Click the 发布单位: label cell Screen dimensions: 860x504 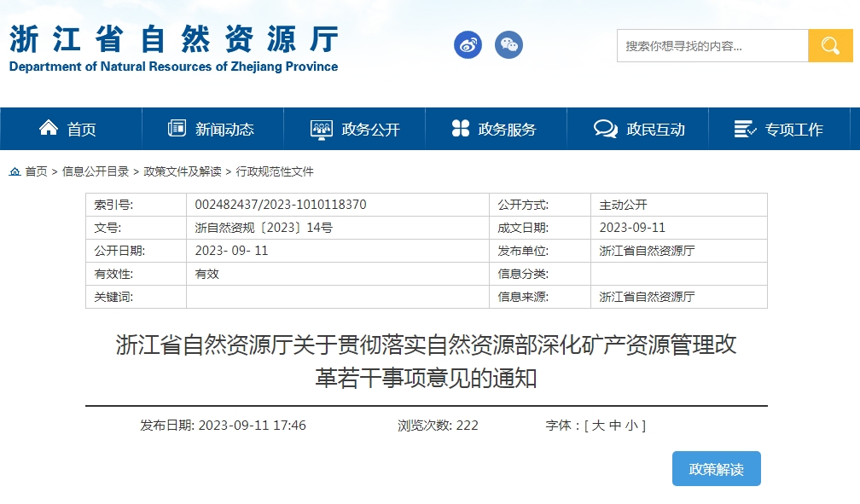(540, 251)
